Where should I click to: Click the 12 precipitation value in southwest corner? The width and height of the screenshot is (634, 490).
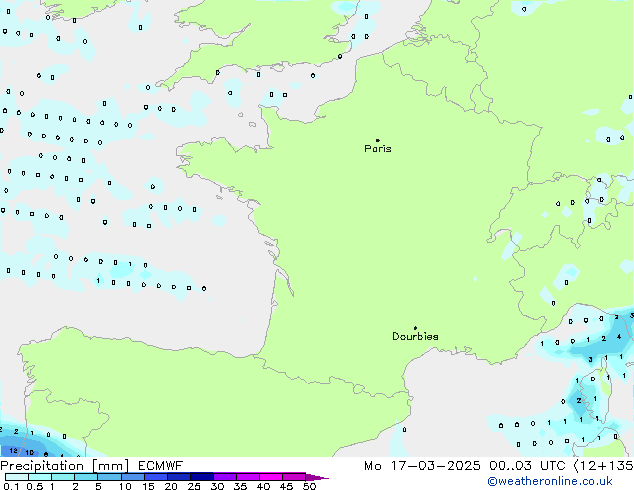[x=13, y=450]
